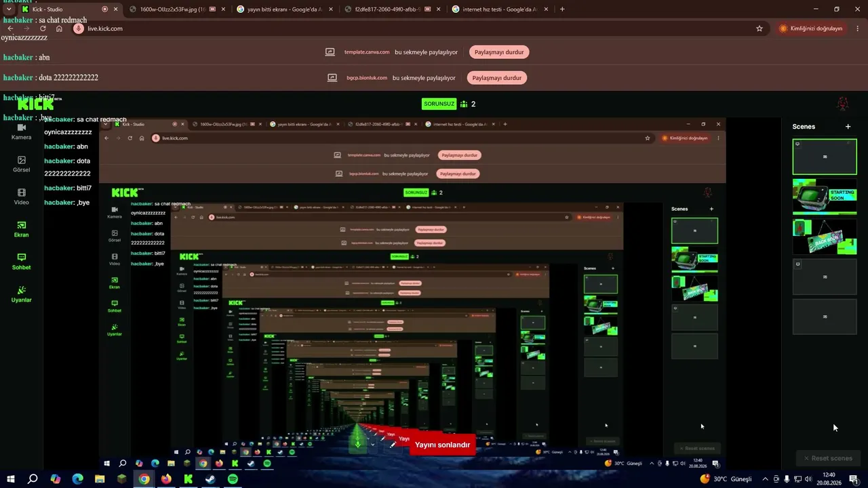Click the pencil edit icon near Yayını sonlandır
This screenshot has width=868, height=488.
393,445
